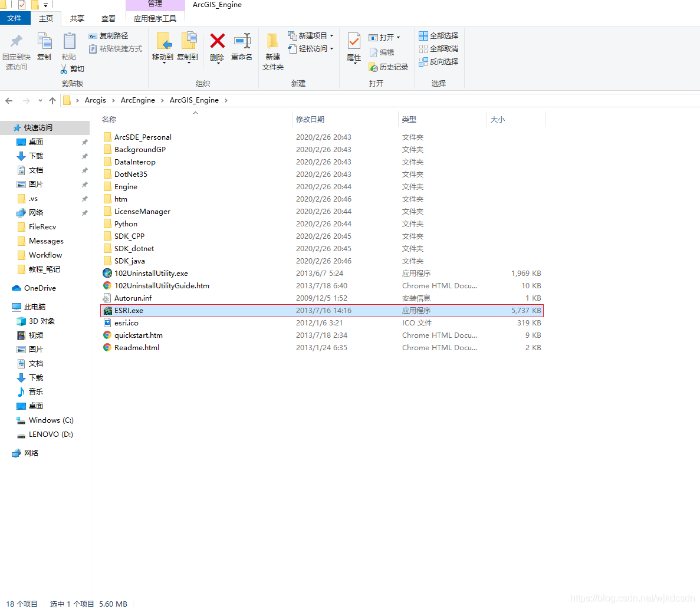Switch to the 应用程序工具 tab
This screenshot has height=609, width=700.
point(155,18)
